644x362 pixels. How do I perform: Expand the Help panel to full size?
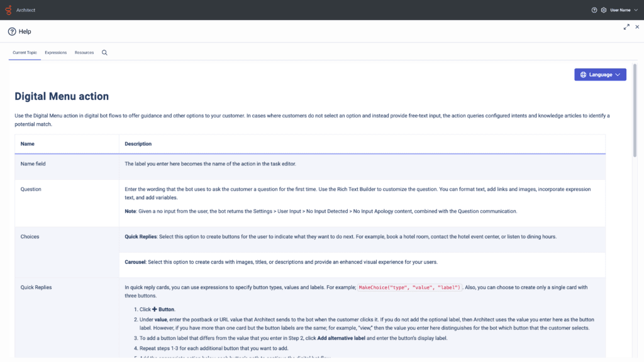(626, 27)
